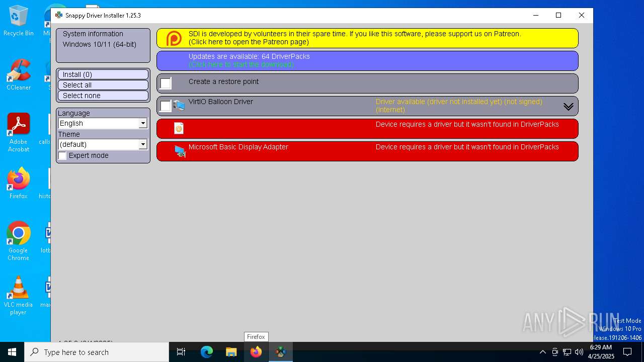Click the VirtIO Balloon Driver device icon
Screen dimensions: 644x362
coord(179,106)
